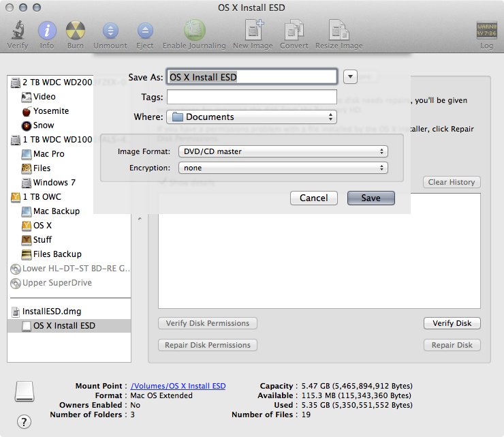The width and height of the screenshot is (504, 437).
Task: Select the 1 TB OWC drive icon
Action: pyautogui.click(x=16, y=197)
